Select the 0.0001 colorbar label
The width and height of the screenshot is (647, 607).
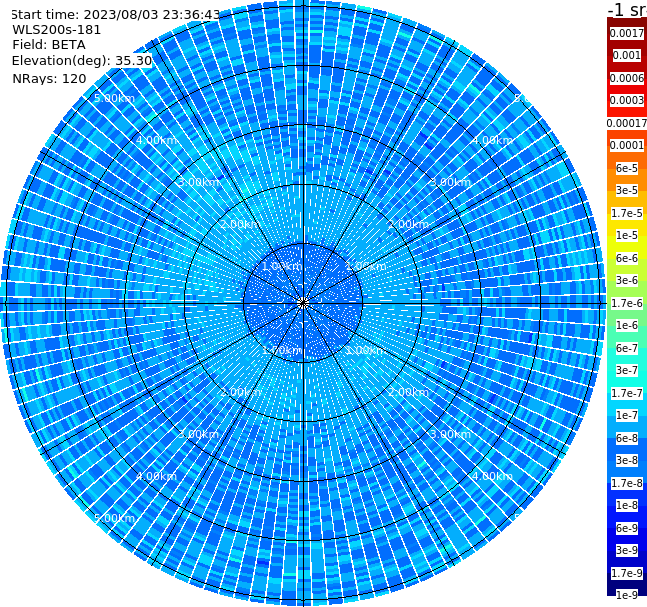coord(627,145)
